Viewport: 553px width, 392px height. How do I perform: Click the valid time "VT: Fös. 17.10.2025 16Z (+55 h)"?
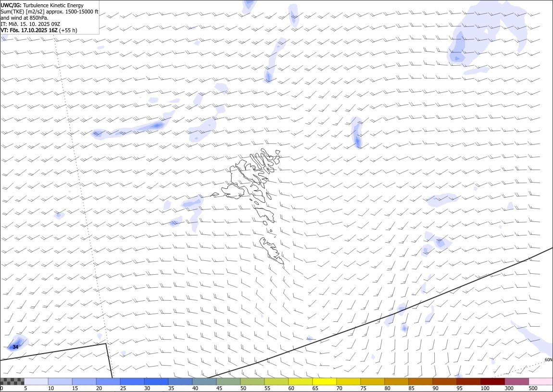pyautogui.click(x=39, y=30)
